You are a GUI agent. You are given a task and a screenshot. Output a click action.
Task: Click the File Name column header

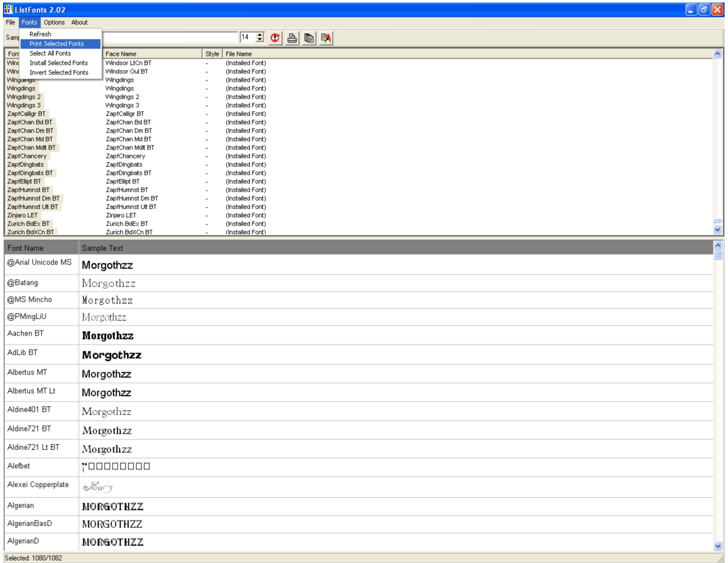pos(239,54)
